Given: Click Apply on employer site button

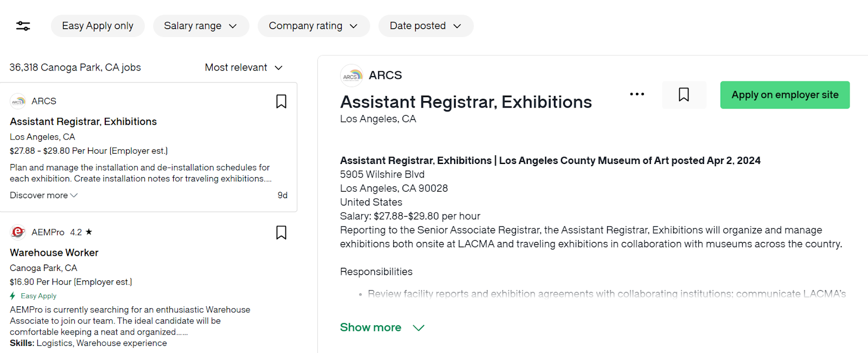Looking at the screenshot, I should (784, 94).
